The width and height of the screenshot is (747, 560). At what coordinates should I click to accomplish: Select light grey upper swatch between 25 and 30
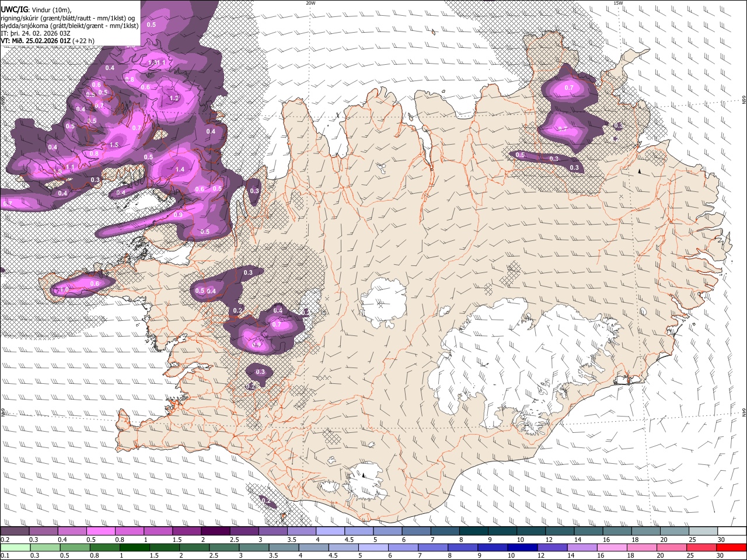click(703, 531)
